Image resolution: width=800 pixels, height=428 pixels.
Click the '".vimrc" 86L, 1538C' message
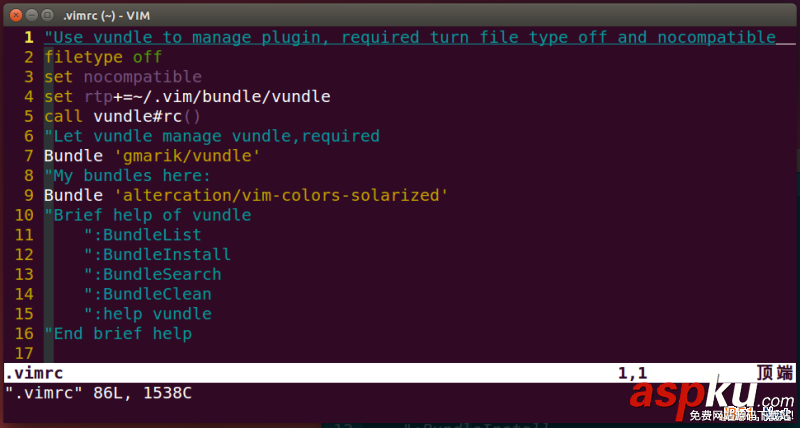(98, 393)
